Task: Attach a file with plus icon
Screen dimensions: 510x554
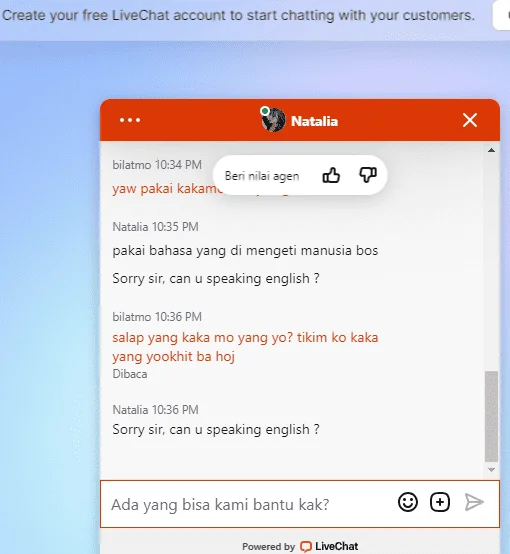Action: 440,502
